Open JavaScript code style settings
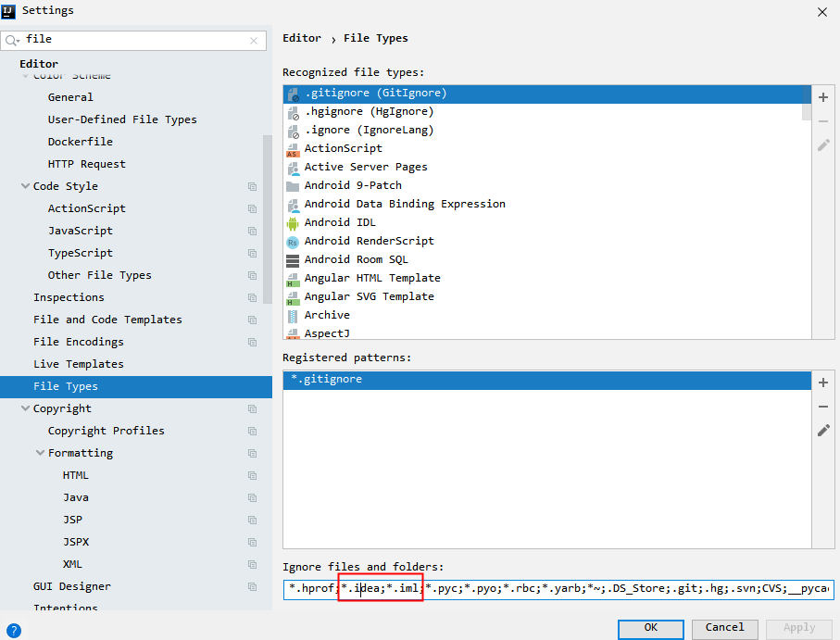The height and width of the screenshot is (640, 840). [81, 231]
